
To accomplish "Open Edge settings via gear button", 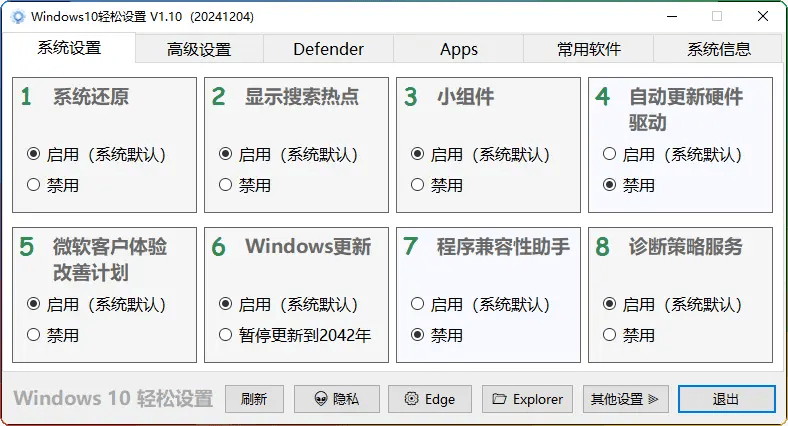I will 430,399.
